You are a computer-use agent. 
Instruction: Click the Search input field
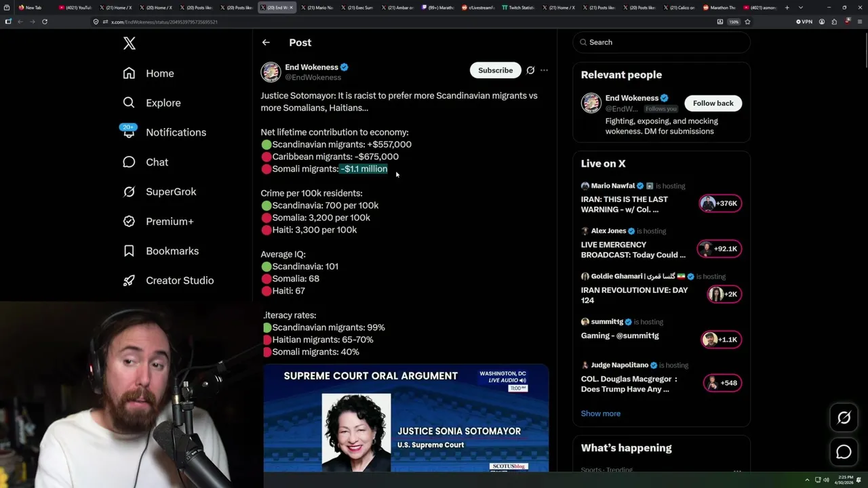coord(662,42)
